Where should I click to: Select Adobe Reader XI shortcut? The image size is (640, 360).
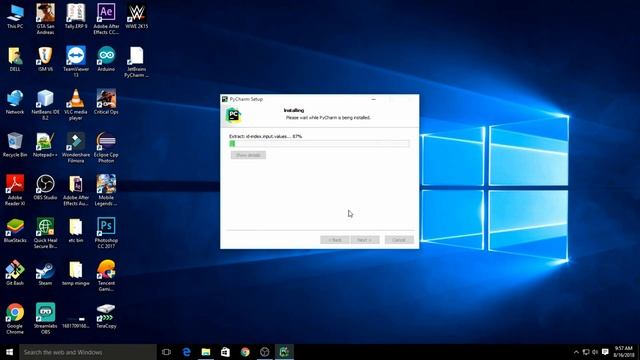click(15, 190)
